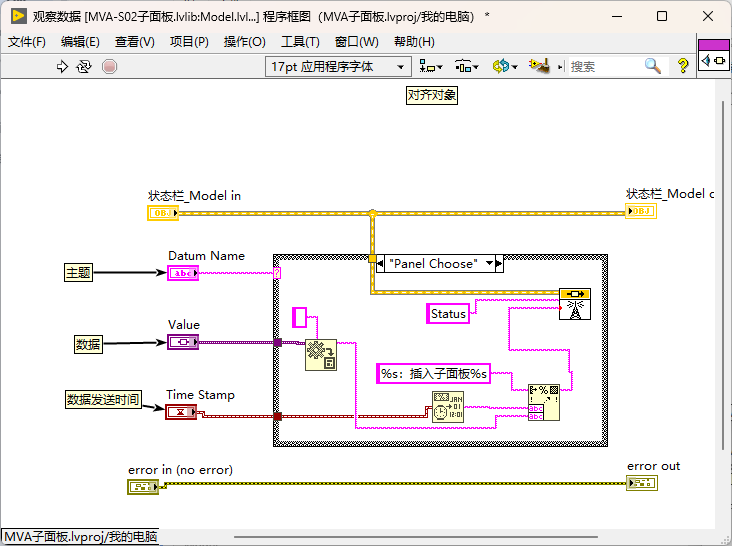The image size is (732, 546).
Task: Click the search magnifier icon
Action: (653, 66)
